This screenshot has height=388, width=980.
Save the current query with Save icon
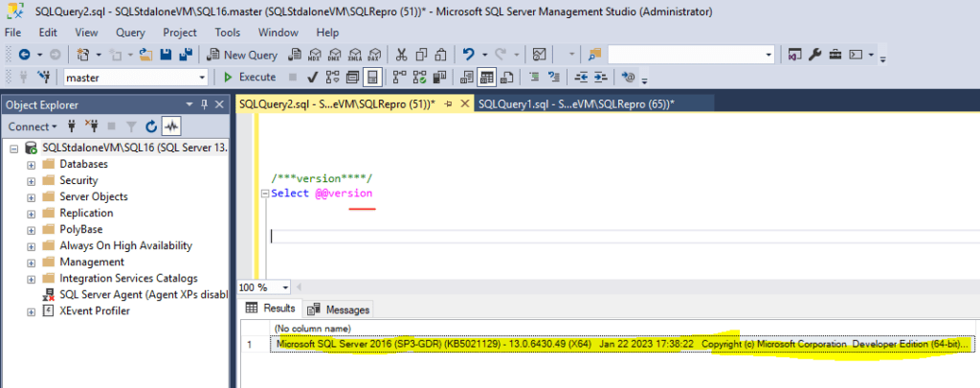click(167, 55)
